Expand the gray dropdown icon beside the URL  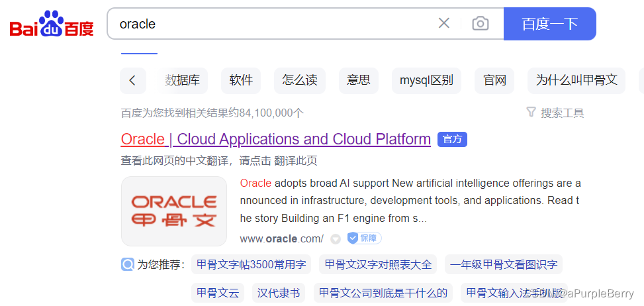pyautogui.click(x=336, y=238)
